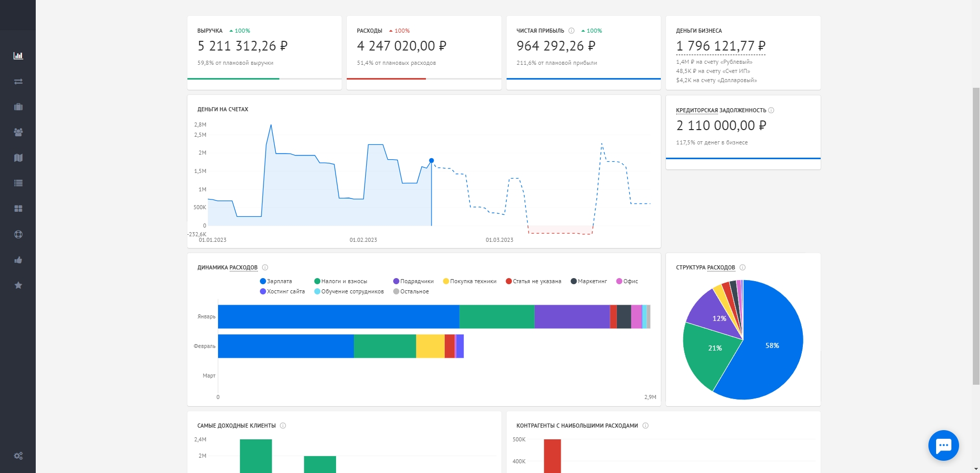
Task: Open the chat support bubble button
Action: click(x=943, y=445)
